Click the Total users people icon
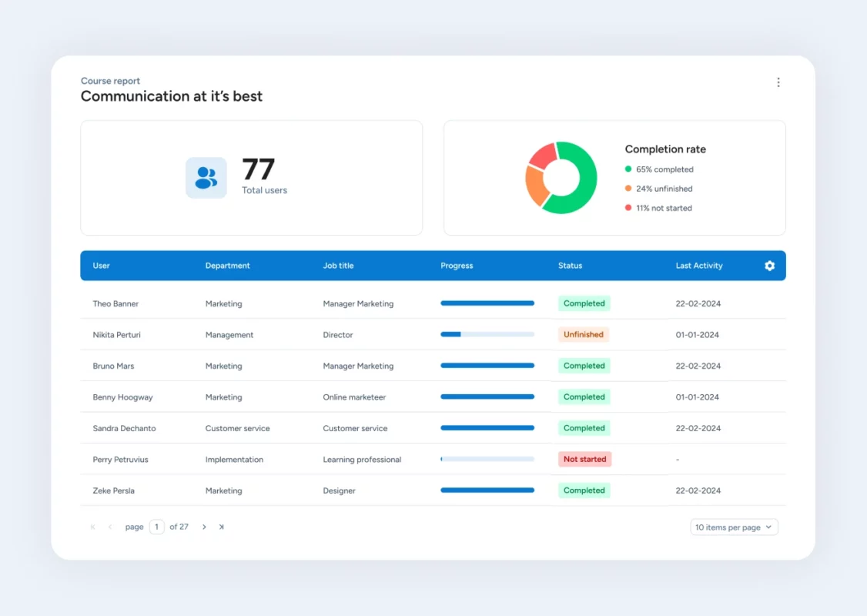Viewport: 867px width, 616px height. pyautogui.click(x=206, y=178)
